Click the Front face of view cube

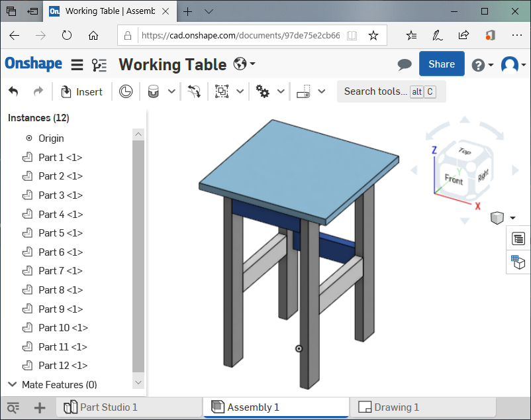pos(454,180)
